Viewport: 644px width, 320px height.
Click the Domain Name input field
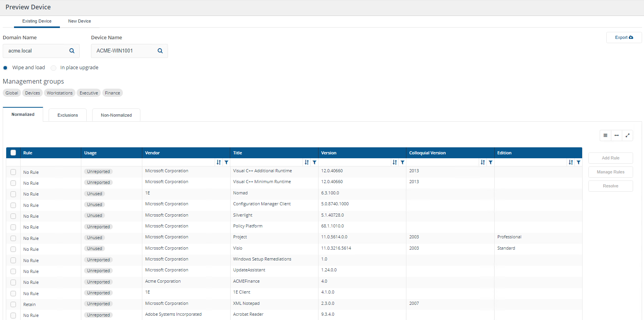(x=36, y=51)
